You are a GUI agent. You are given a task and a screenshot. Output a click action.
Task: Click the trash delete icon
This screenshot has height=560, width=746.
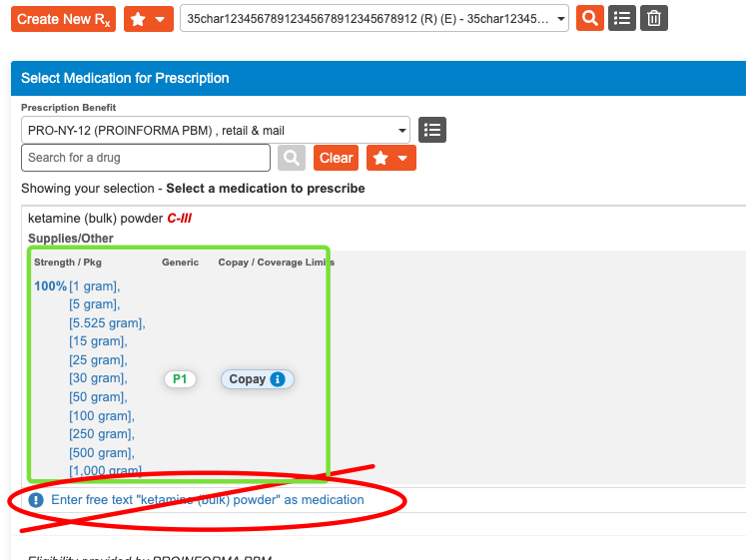(654, 18)
